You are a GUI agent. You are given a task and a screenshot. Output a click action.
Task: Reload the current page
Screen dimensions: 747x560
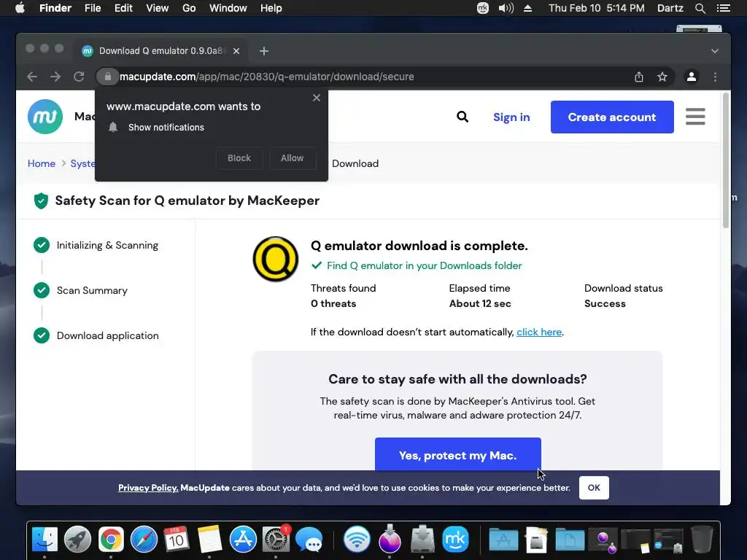(79, 77)
